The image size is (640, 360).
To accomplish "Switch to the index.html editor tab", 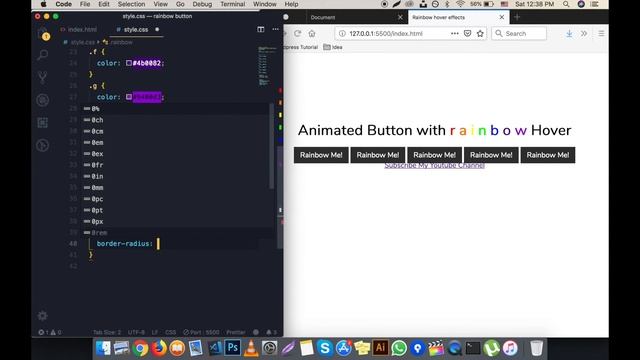I will [78, 29].
